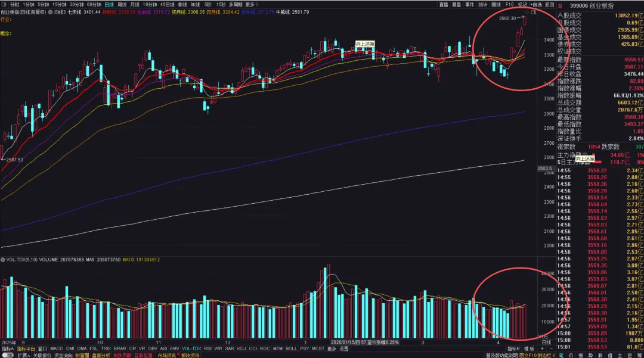Screen dimensions: 644x358
Task: Expand the 更多 periods dropdown at the top
Action: 252,5
